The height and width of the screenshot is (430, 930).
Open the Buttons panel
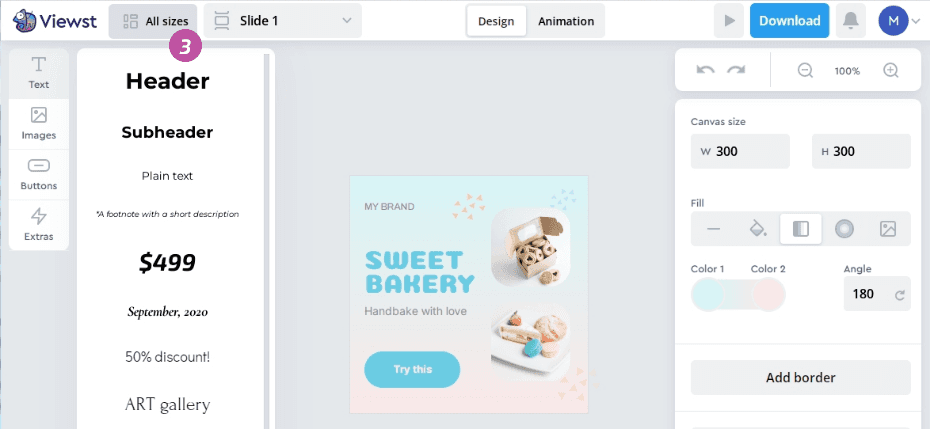point(39,174)
